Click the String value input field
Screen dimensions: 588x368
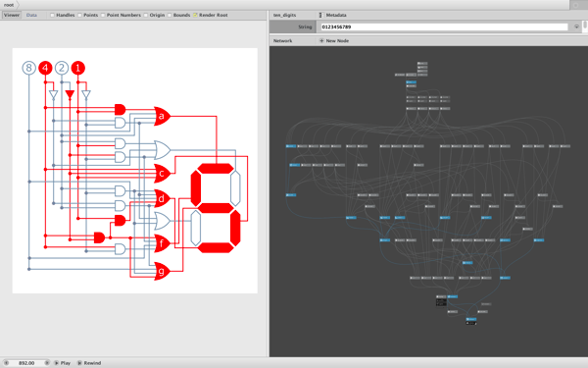(444, 27)
